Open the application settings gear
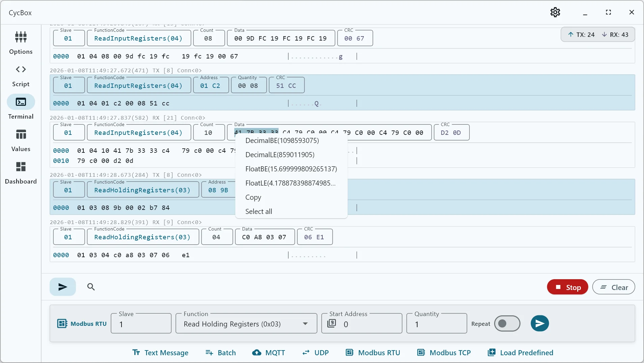The height and width of the screenshot is (363, 644). tap(555, 12)
